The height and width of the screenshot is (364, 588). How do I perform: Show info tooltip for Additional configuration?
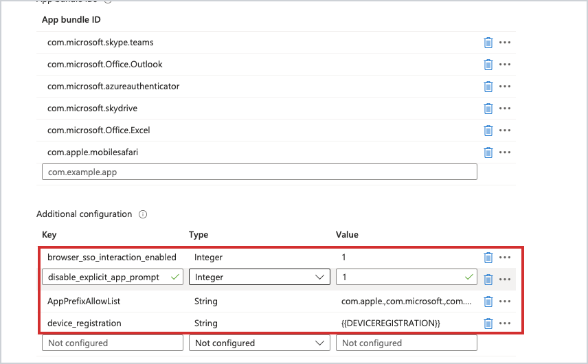[x=143, y=214]
